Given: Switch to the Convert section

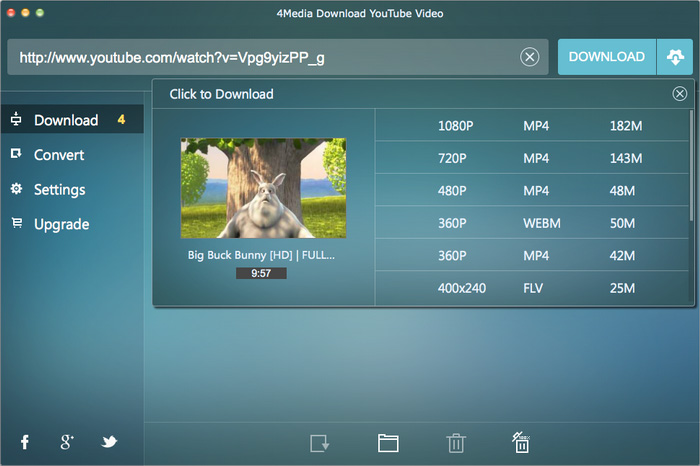Looking at the screenshot, I should click(x=59, y=155).
